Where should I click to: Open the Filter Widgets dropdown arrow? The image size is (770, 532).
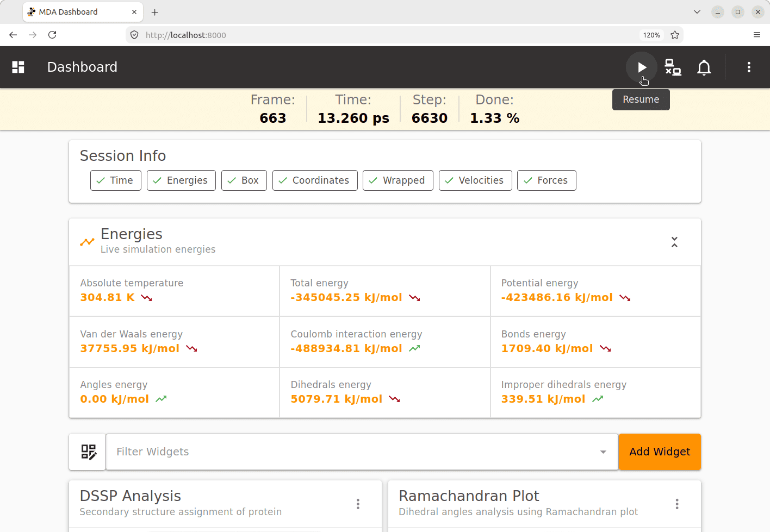603,452
